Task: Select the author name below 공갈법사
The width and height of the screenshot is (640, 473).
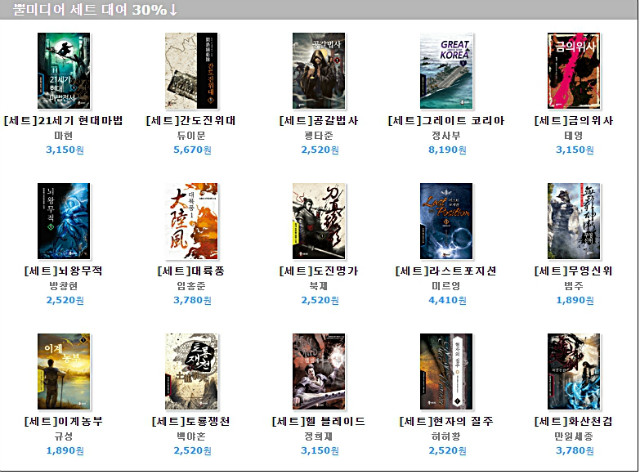Action: pyautogui.click(x=319, y=135)
